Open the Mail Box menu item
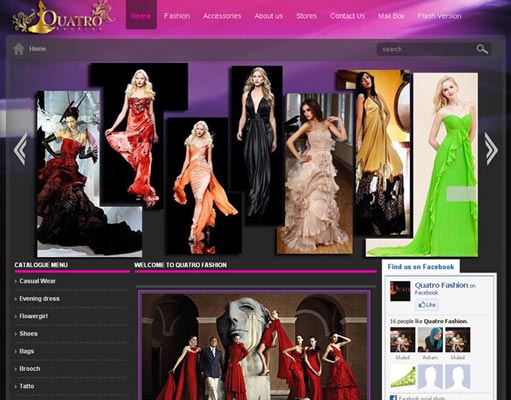Viewport: 511px width, 400px height. pos(391,16)
